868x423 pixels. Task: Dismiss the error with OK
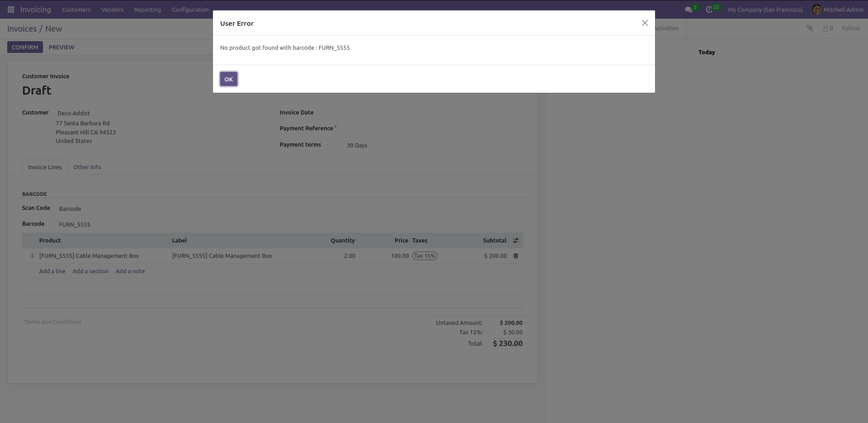pos(229,79)
